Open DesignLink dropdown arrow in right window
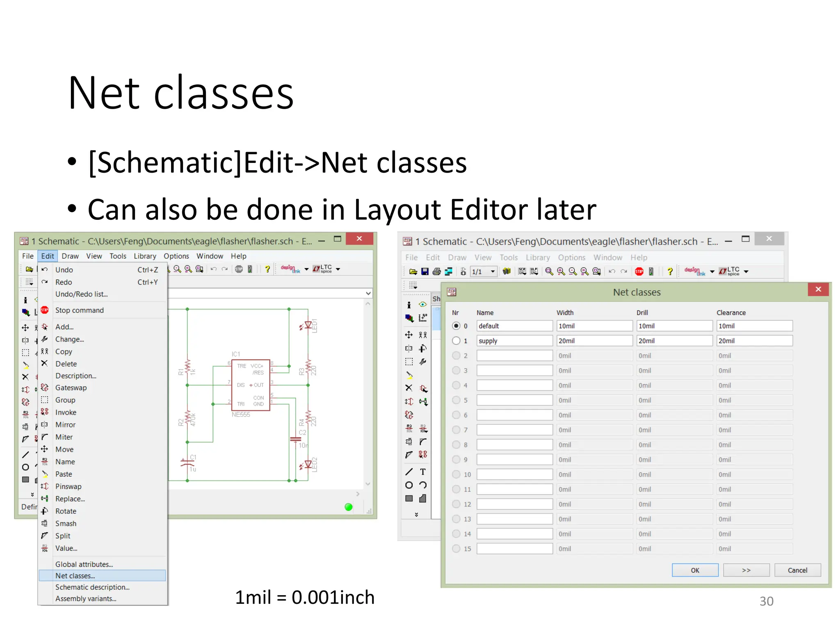 coord(712,272)
